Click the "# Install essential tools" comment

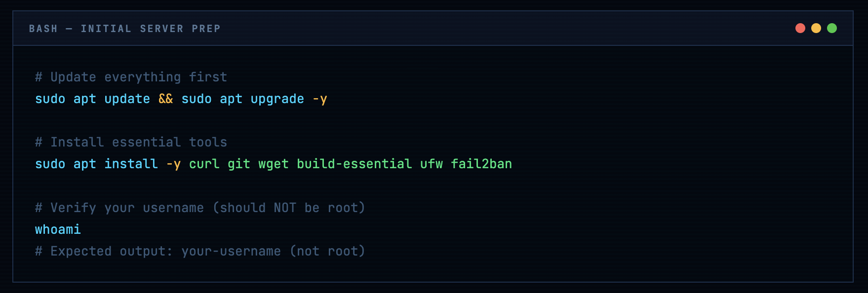(x=131, y=142)
